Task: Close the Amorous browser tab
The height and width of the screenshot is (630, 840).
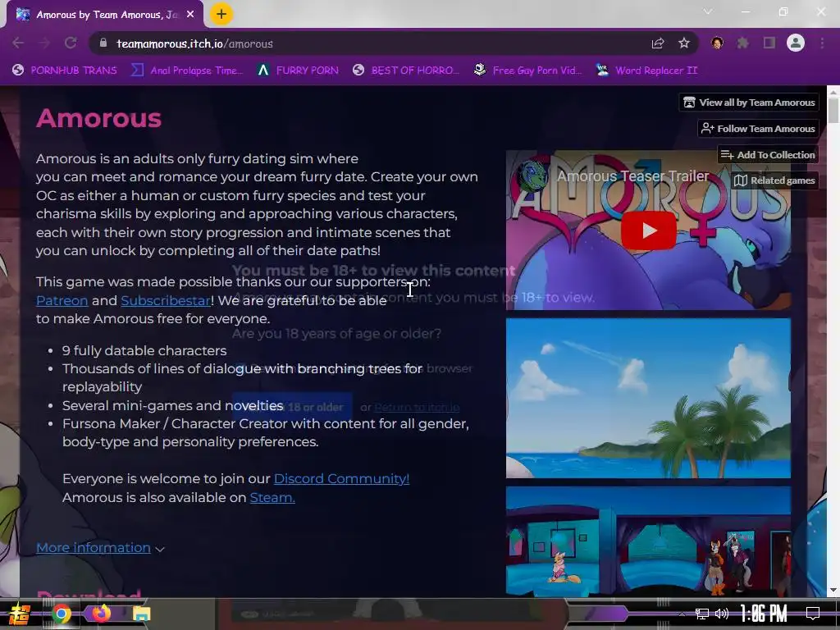Action: (190, 15)
